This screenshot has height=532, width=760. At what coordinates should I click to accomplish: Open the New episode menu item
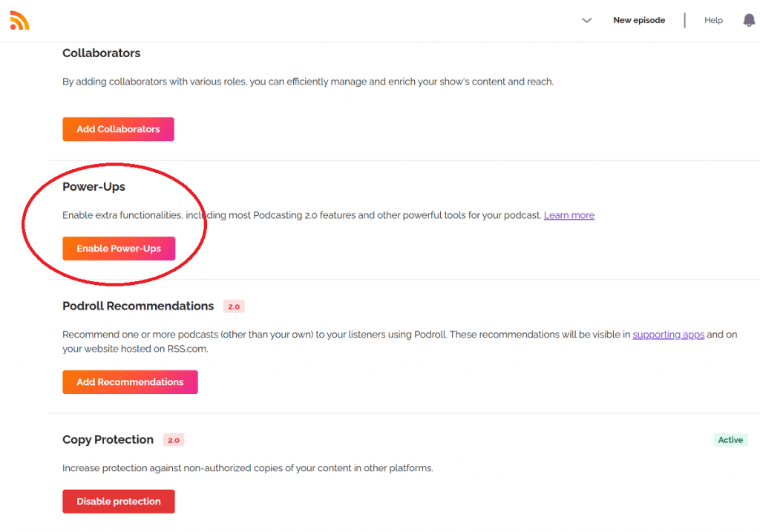(x=638, y=20)
